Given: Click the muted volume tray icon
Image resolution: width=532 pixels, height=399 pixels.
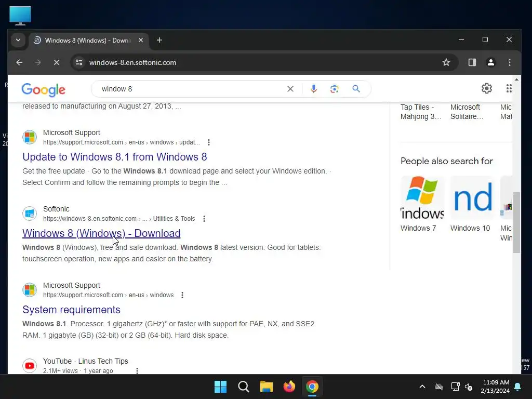Looking at the screenshot, I should click(x=469, y=387).
